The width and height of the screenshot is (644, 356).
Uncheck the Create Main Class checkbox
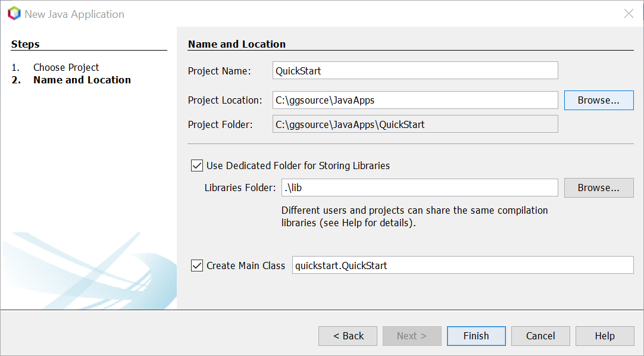(197, 266)
